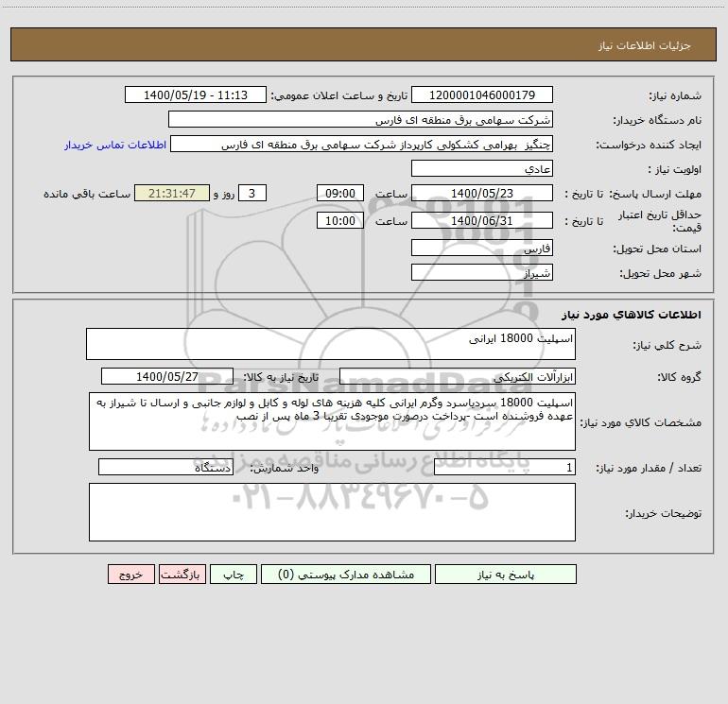This screenshot has height=704, width=728.
Task: Click the buyer name field شرکت سهامی برق منطقه ای فارس
Action: click(x=360, y=119)
